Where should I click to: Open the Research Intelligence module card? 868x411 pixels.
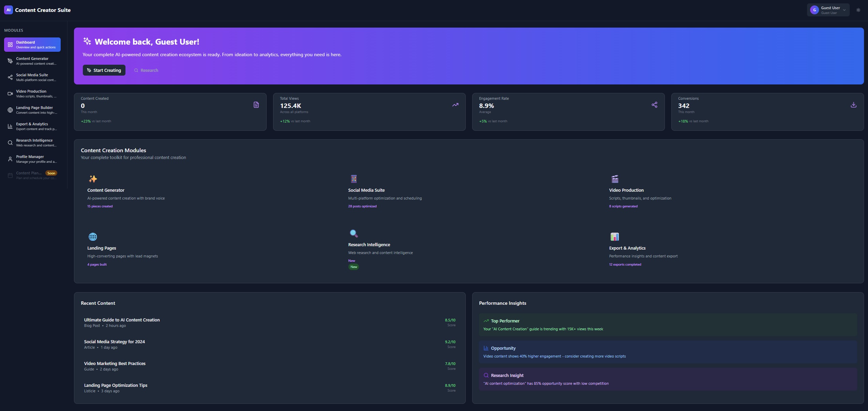369,245
